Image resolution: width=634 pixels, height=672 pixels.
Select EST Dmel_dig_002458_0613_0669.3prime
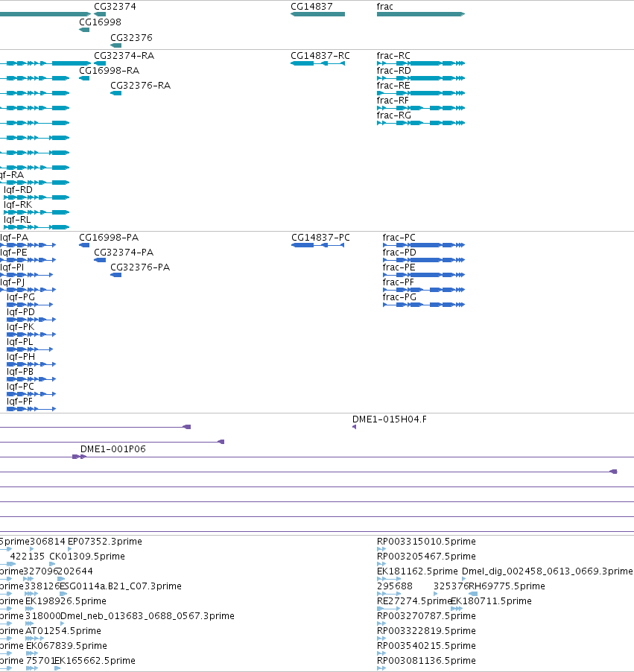[x=547, y=571]
